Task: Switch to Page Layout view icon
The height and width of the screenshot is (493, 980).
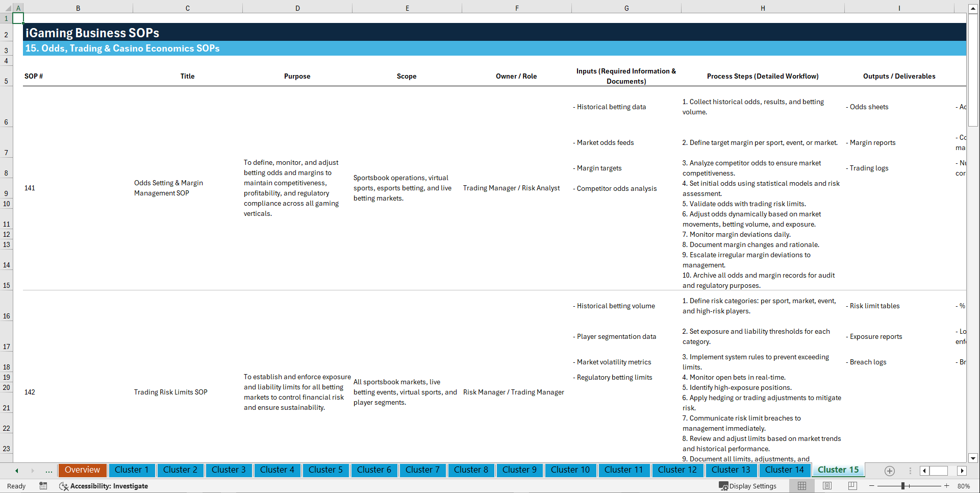Action: click(827, 486)
